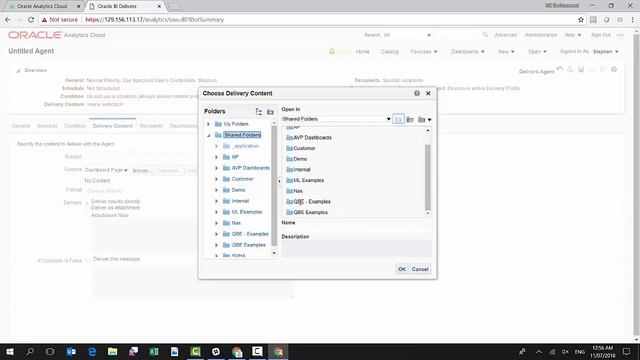Expand the Customer tree node
This screenshot has height=360, width=640.
coord(216,179)
